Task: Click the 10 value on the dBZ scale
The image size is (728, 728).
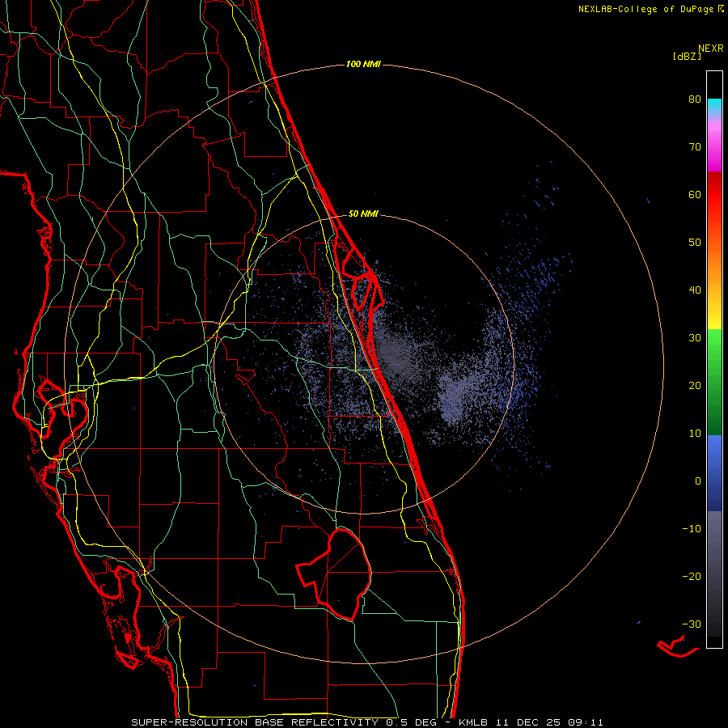Action: pos(695,434)
